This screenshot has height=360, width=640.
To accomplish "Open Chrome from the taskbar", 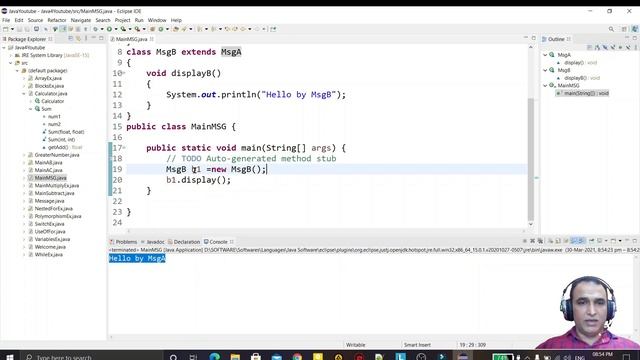I will (x=297, y=357).
